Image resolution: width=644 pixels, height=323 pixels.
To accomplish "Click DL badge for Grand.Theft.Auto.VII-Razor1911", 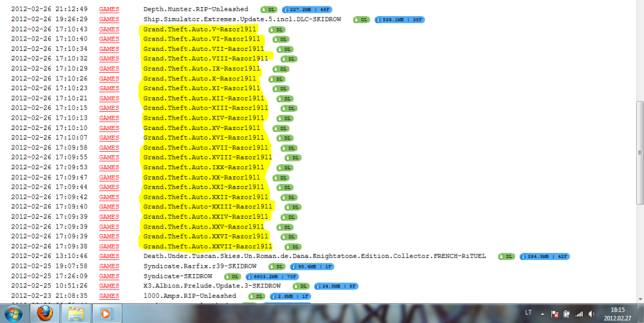I will pyautogui.click(x=285, y=50).
